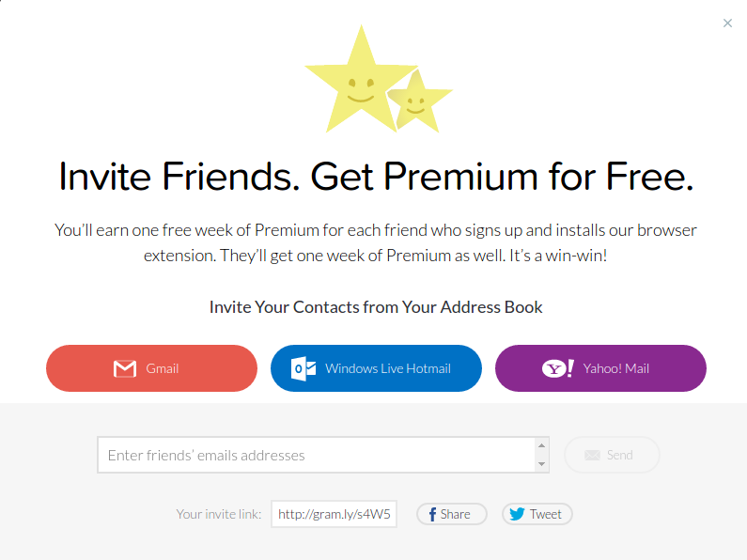Select the gram.ly invite link field
747x560 pixels.
click(335, 515)
